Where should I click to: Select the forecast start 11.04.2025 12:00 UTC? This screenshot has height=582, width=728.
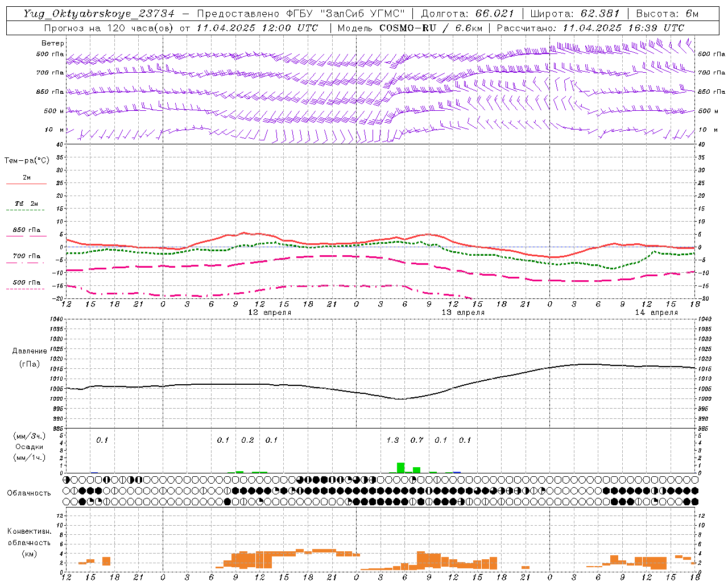click(258, 28)
